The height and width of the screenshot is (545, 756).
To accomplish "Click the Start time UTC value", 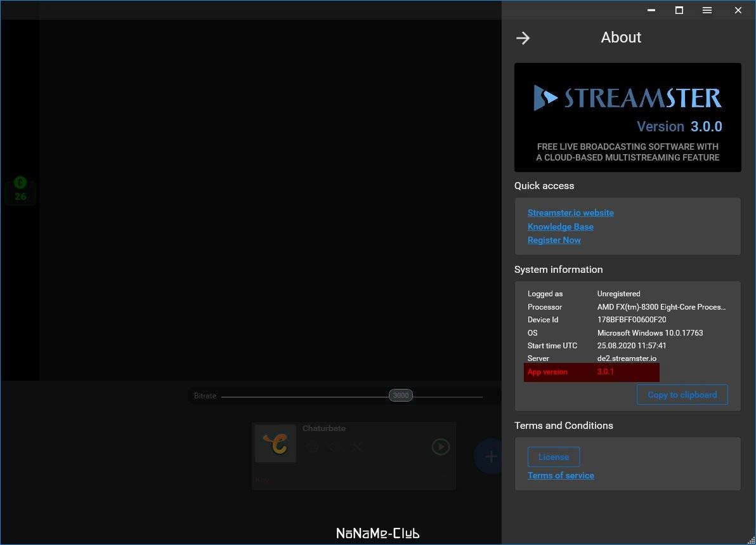I will click(632, 346).
